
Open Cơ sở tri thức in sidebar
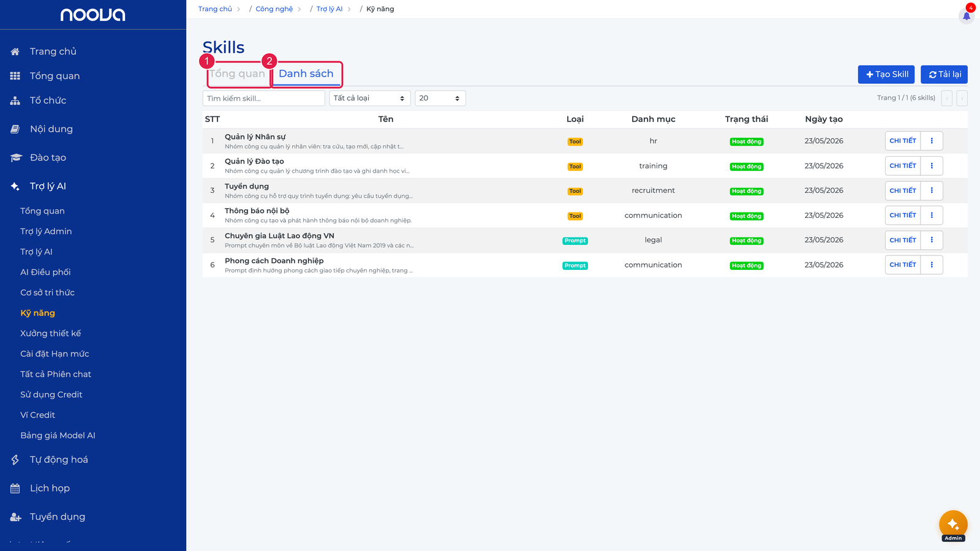click(x=47, y=293)
